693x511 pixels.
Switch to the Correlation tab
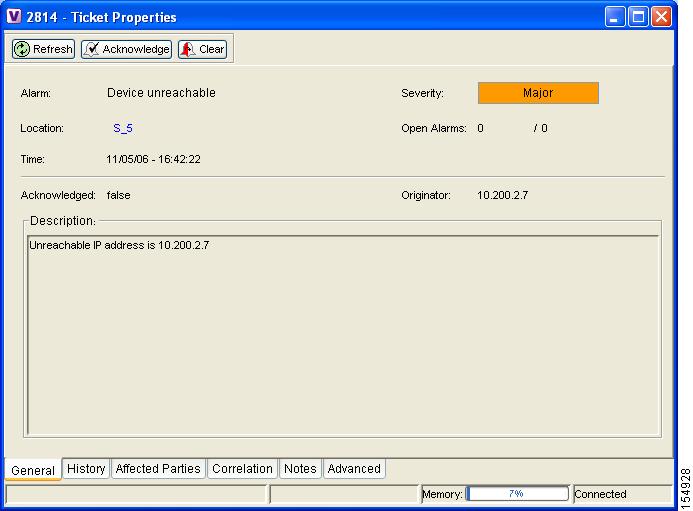coord(242,469)
